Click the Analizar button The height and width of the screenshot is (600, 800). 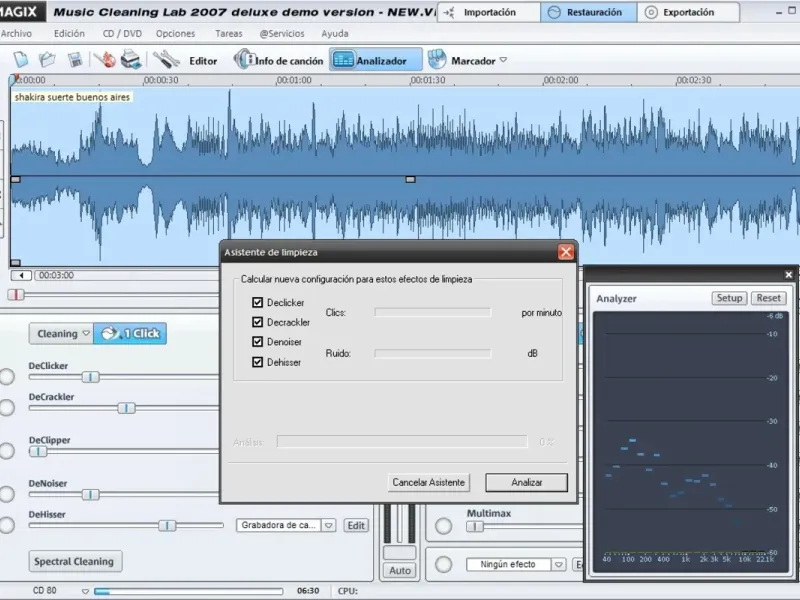(x=526, y=482)
